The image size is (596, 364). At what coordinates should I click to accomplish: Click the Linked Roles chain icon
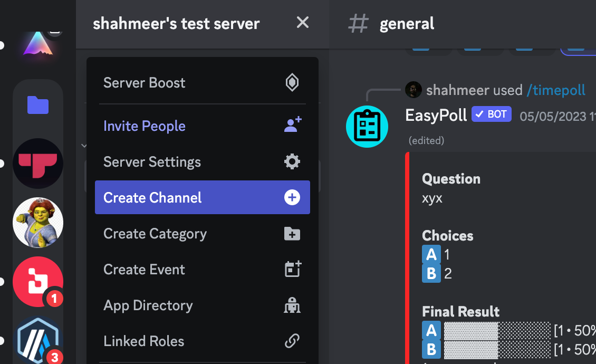point(292,341)
